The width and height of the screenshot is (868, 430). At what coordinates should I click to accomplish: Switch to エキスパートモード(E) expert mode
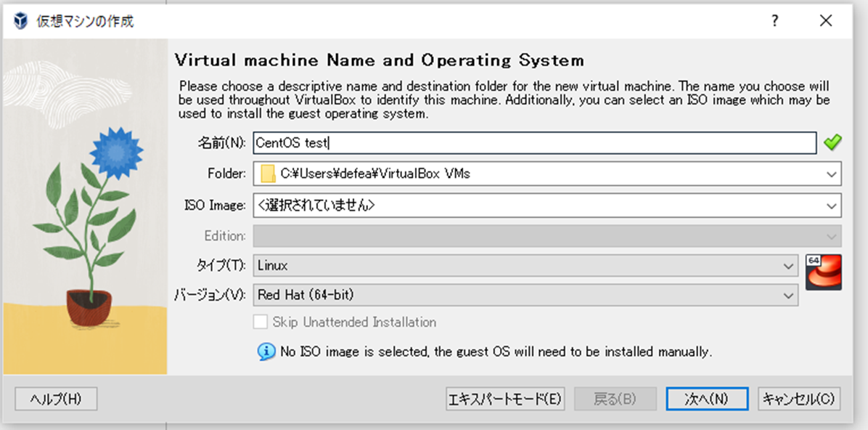pos(505,399)
